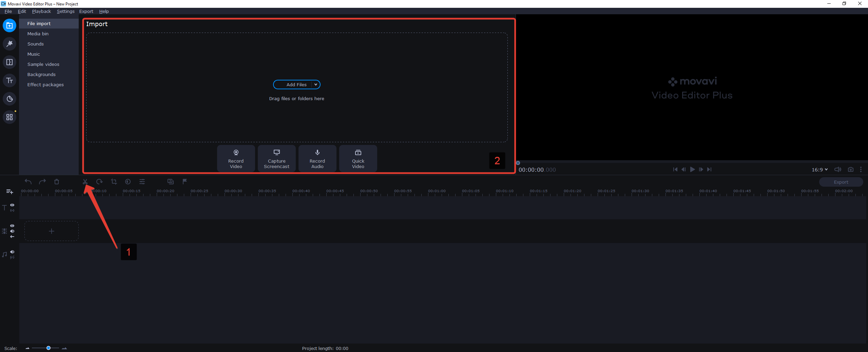
Task: Take a snapshot with the camera icon
Action: [x=851, y=169]
